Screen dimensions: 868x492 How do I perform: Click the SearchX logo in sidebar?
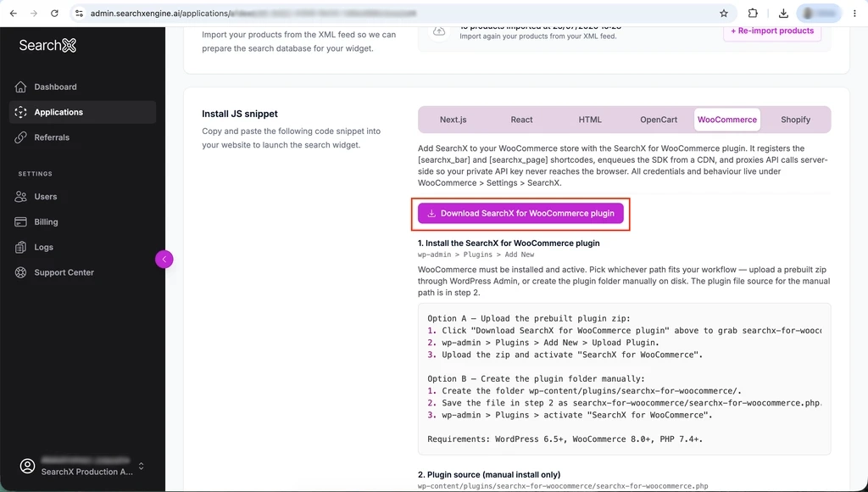47,46
